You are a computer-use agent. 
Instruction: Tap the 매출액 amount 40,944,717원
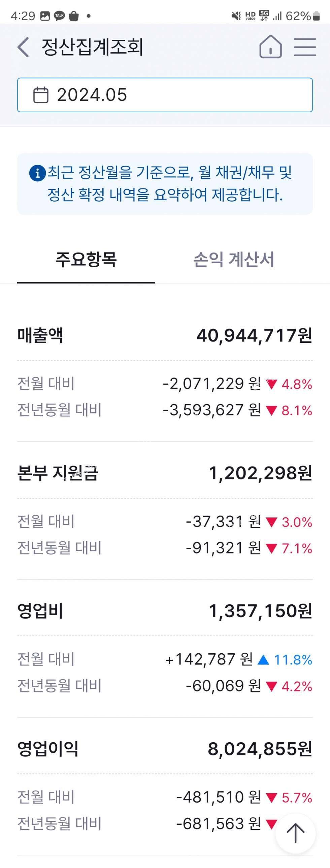(254, 335)
